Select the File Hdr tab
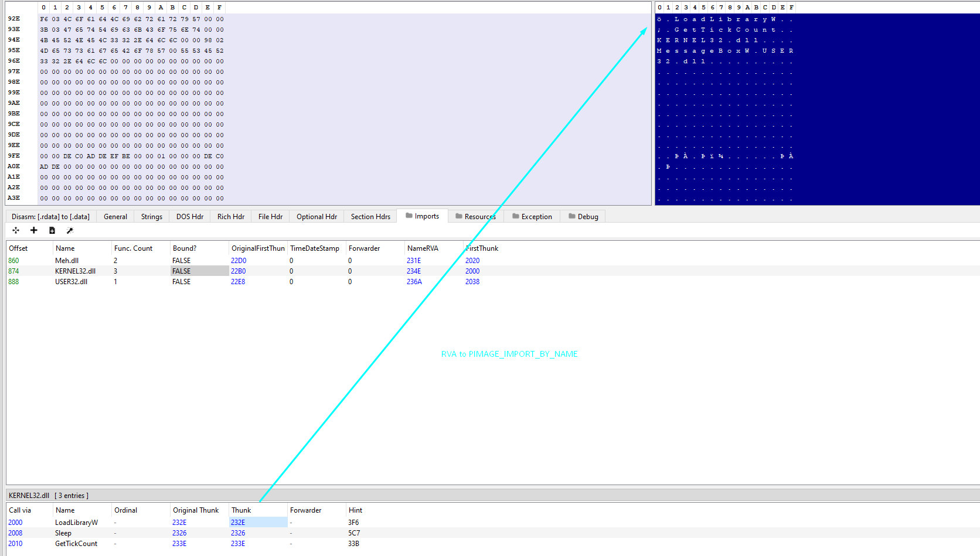This screenshot has height=556, width=980. pyautogui.click(x=270, y=217)
